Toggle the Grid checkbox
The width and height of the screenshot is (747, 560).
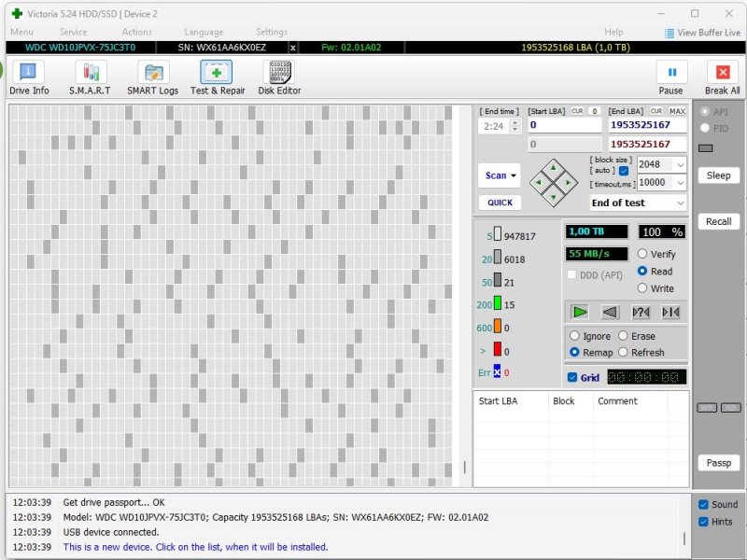pos(573,377)
